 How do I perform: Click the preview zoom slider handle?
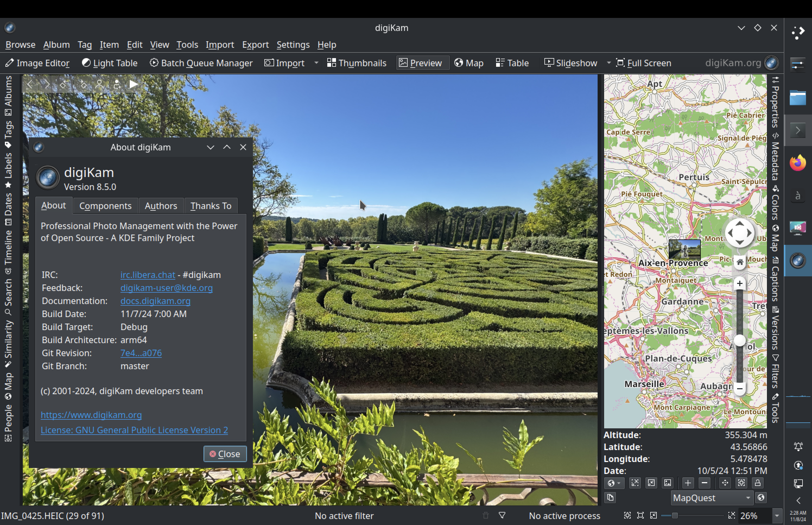pyautogui.click(x=674, y=516)
